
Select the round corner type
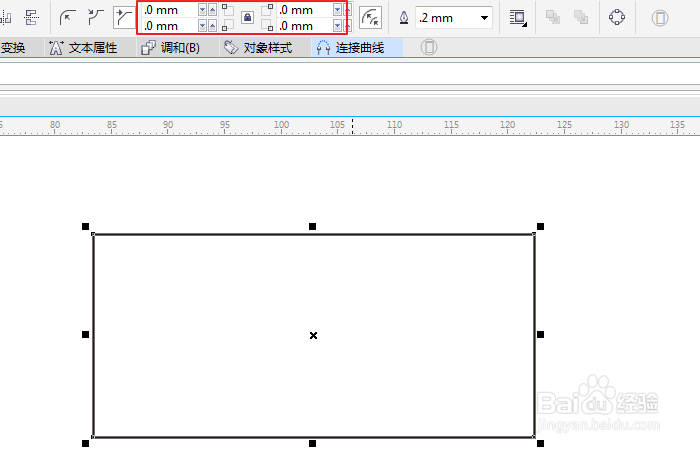[67, 18]
